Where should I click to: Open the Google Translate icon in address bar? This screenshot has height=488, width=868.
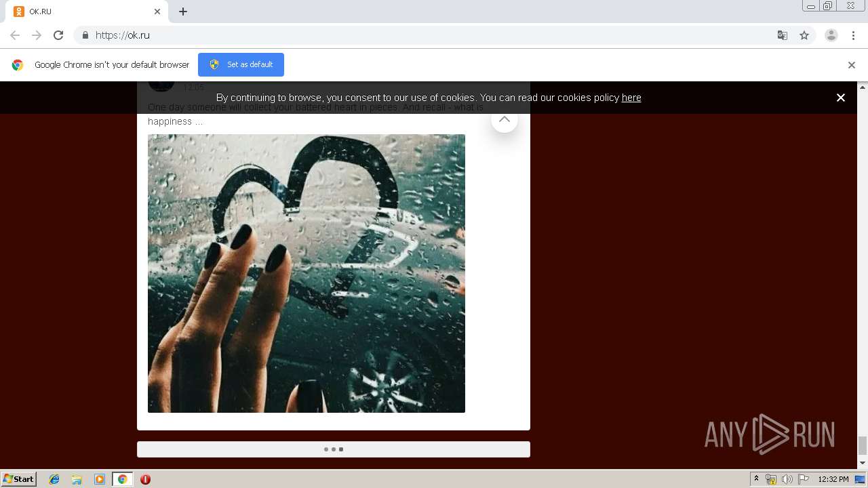pyautogui.click(x=783, y=35)
